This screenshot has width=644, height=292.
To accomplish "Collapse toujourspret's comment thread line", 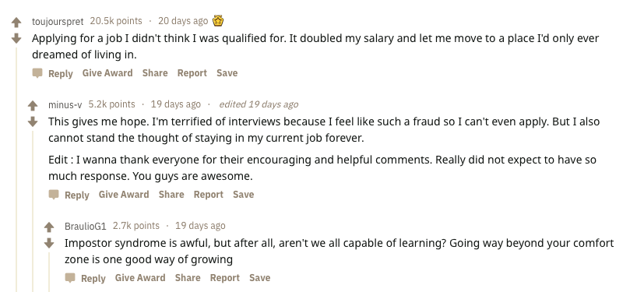I will tap(17, 169).
